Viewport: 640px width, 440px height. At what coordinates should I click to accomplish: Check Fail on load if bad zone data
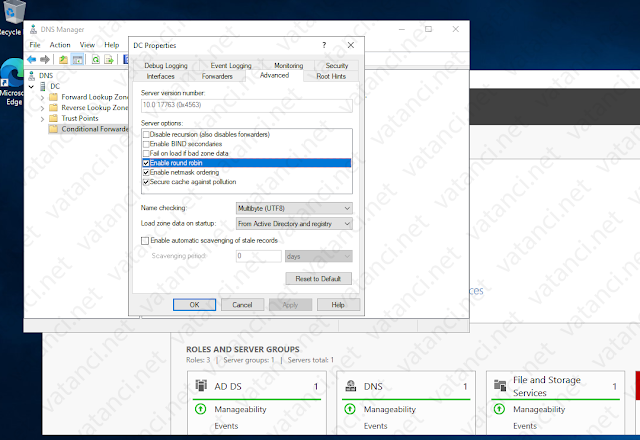tap(146, 153)
